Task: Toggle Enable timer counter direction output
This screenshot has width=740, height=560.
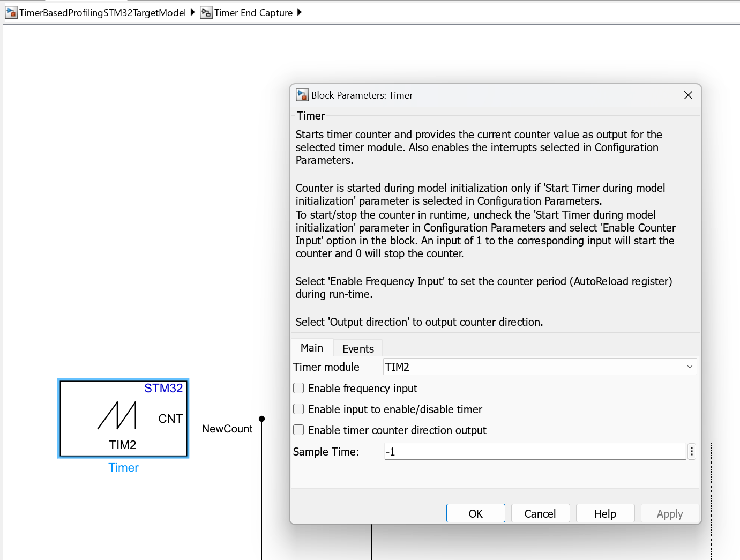Action: pyautogui.click(x=299, y=430)
